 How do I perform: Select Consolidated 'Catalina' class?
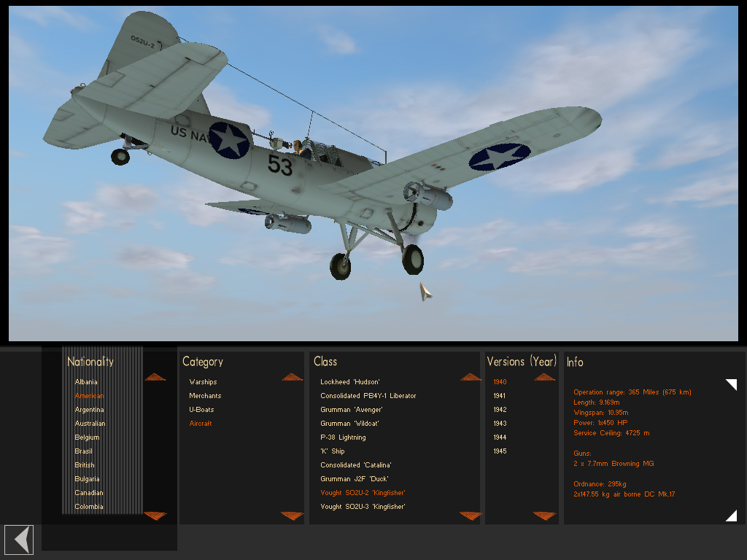pyautogui.click(x=356, y=464)
